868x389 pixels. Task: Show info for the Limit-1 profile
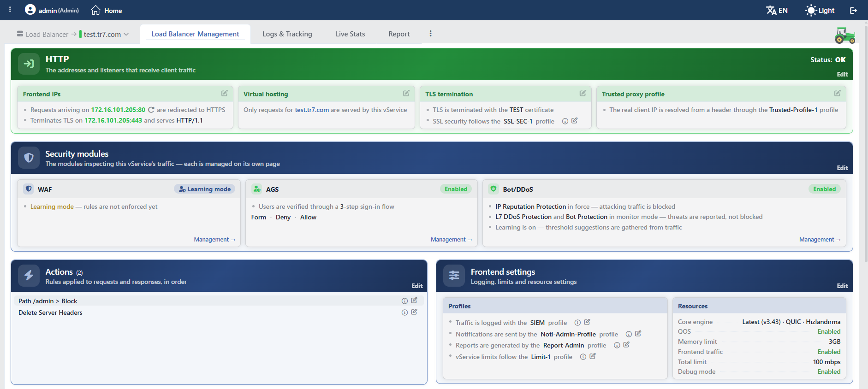point(583,357)
